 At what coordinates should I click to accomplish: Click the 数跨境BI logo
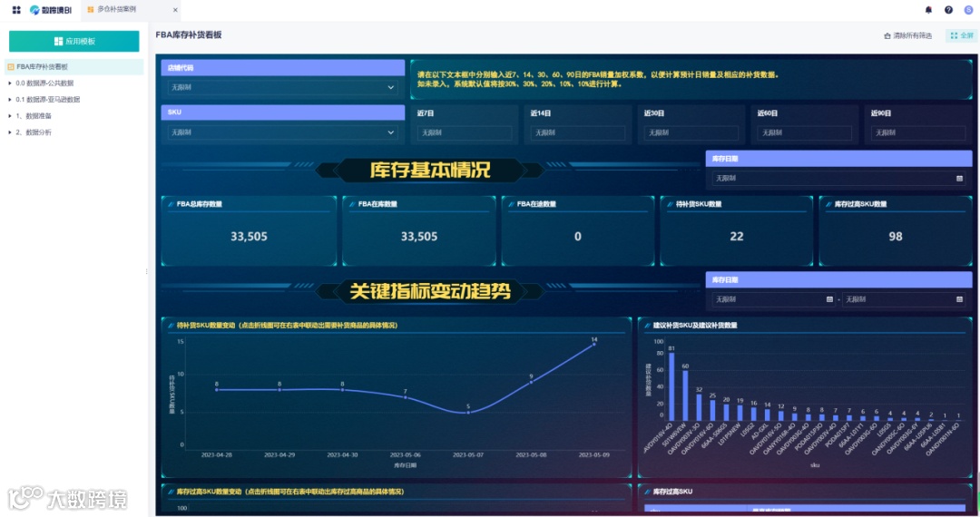coord(51,10)
